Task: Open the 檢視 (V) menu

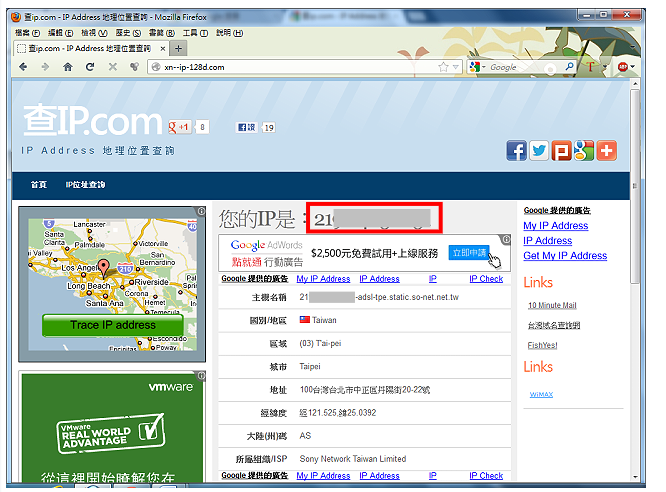Action: [x=94, y=33]
